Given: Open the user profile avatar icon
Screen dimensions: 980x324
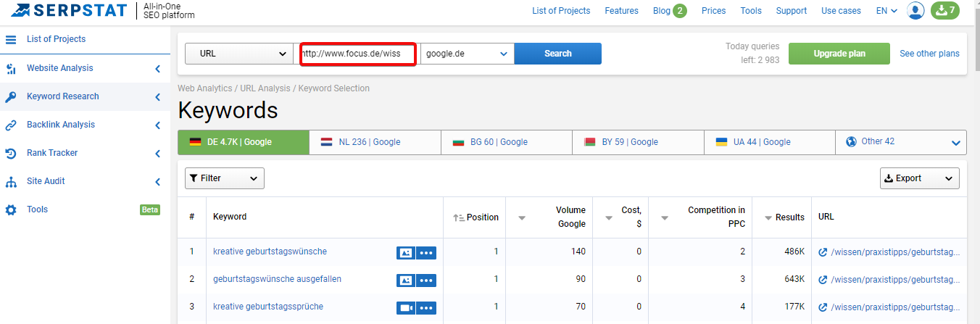Looking at the screenshot, I should (916, 10).
